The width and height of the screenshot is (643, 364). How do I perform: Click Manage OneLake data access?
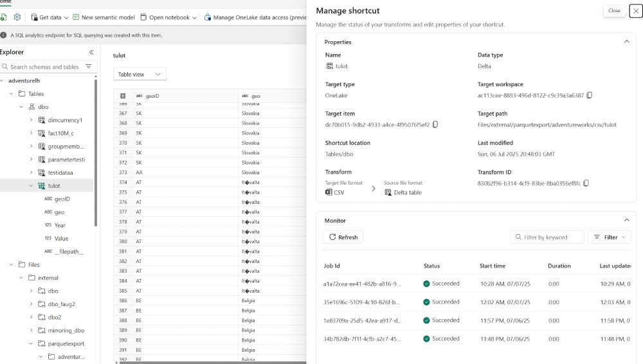(x=255, y=17)
